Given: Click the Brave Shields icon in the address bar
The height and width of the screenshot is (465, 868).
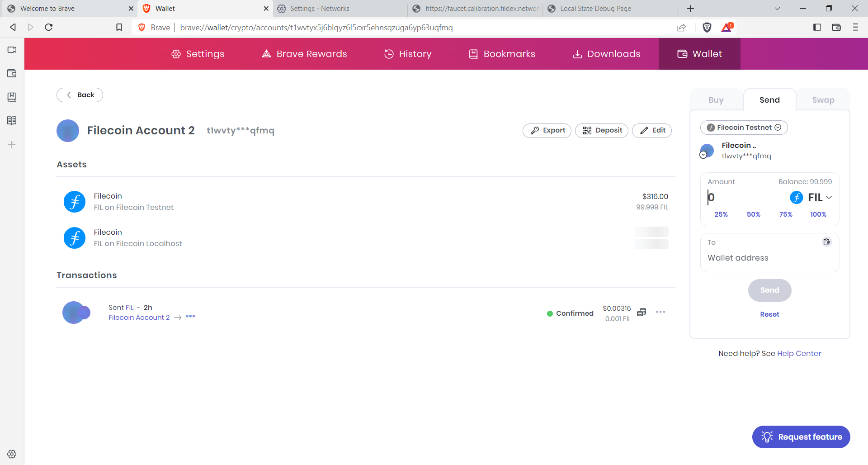Looking at the screenshot, I should [707, 27].
